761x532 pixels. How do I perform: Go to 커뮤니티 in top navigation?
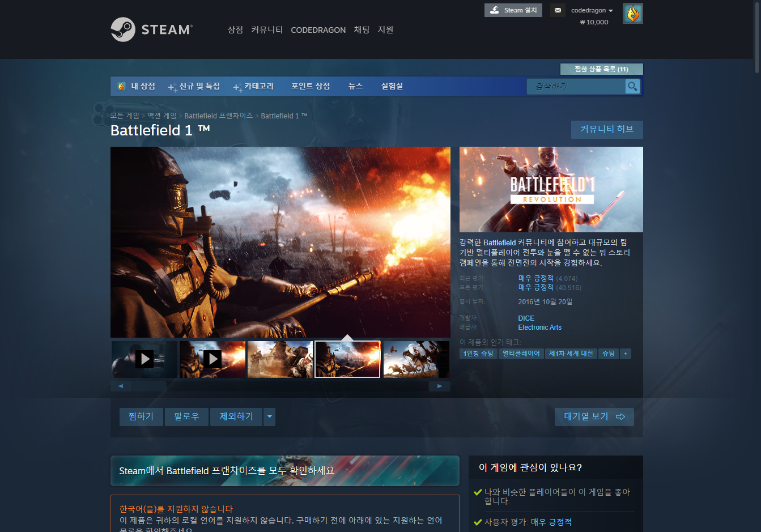pyautogui.click(x=267, y=30)
